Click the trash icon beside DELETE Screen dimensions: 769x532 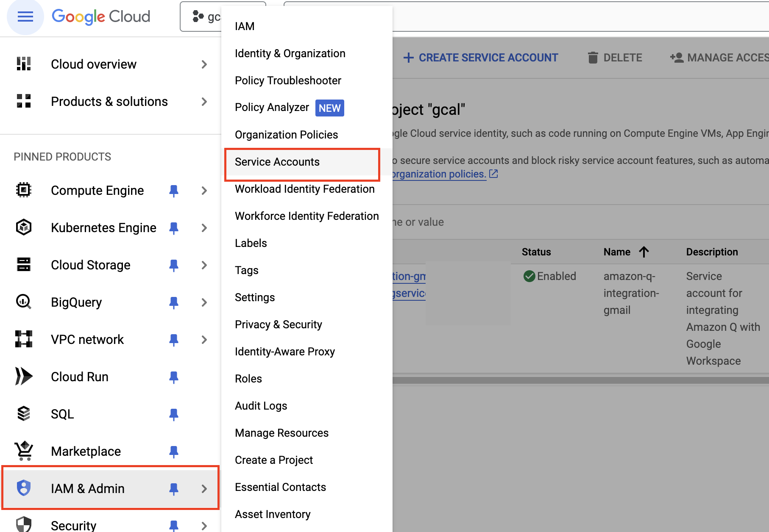593,58
